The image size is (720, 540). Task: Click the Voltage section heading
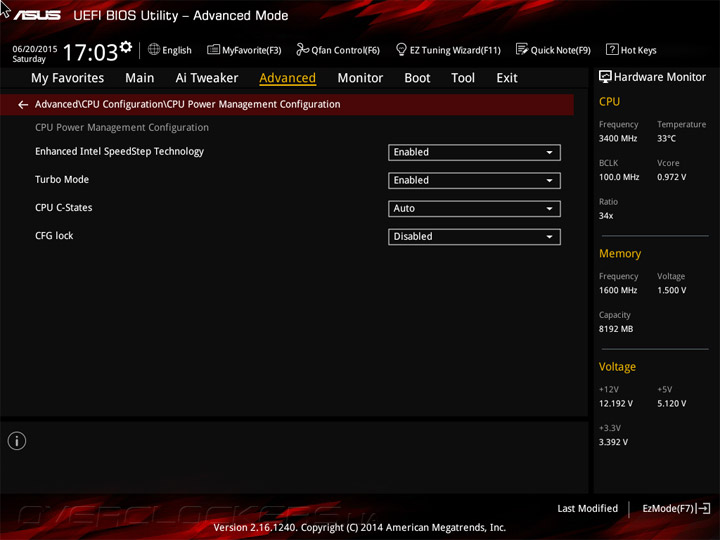(x=617, y=367)
